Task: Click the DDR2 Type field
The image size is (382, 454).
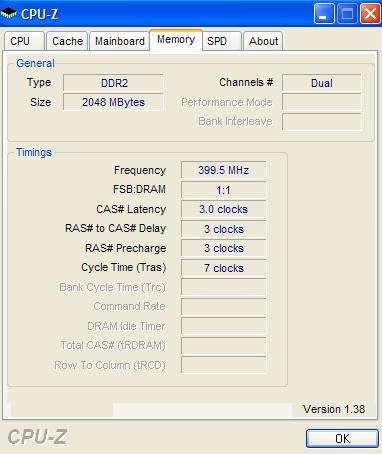Action: (x=113, y=83)
